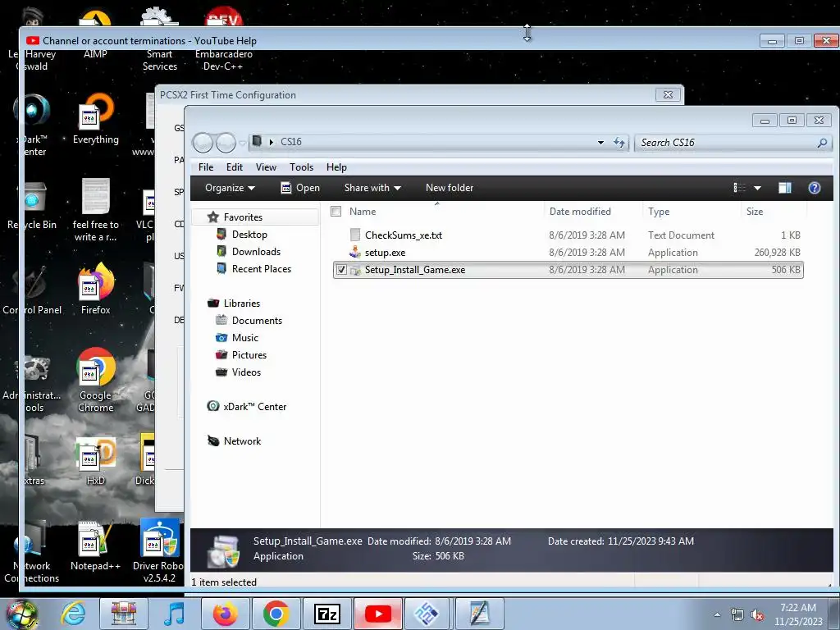Click the refresh arrows in address bar

[619, 143]
